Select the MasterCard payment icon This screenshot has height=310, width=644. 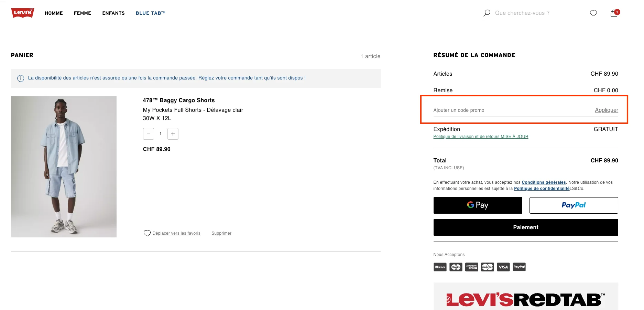pos(488,267)
